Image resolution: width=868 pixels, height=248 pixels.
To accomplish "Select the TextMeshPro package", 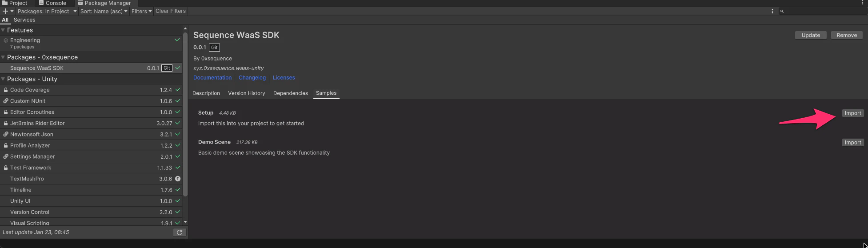I will (x=91, y=179).
